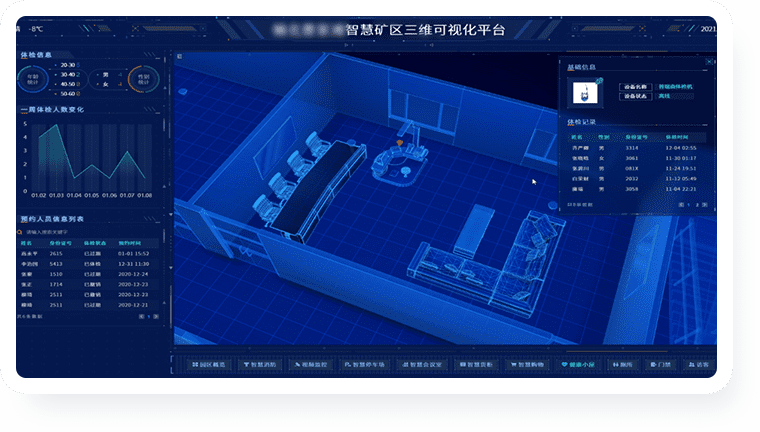Click the 预约时间 column header

[x=130, y=243]
